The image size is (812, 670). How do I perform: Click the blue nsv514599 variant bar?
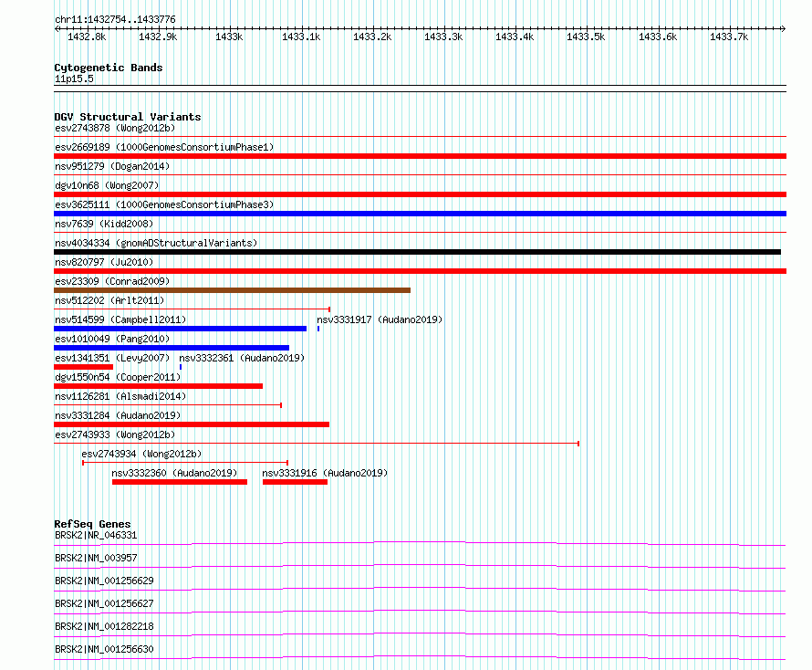pyautogui.click(x=181, y=329)
